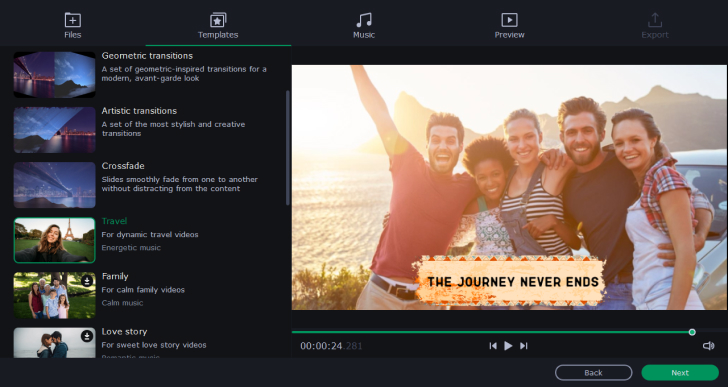The height and width of the screenshot is (387, 728).
Task: Click the green Next button
Action: coord(680,373)
